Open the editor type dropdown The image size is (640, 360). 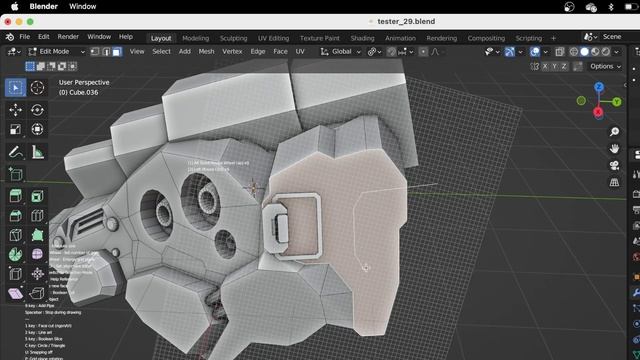pyautogui.click(x=14, y=52)
